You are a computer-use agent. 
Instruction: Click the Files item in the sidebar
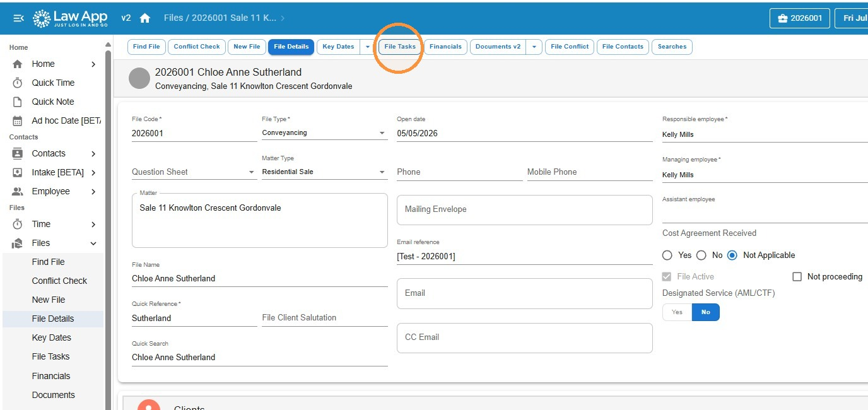pos(53,243)
